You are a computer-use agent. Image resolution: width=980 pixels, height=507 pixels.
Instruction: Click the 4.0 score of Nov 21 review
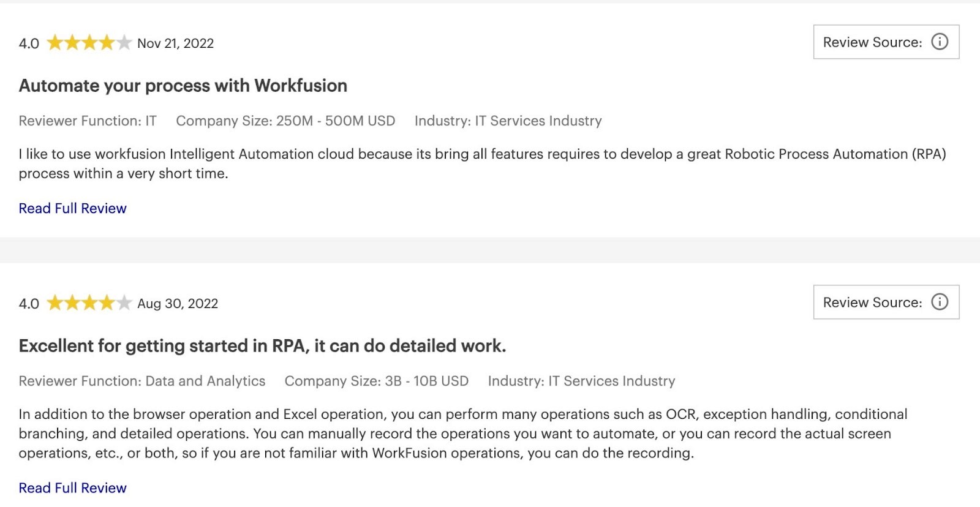tap(29, 43)
